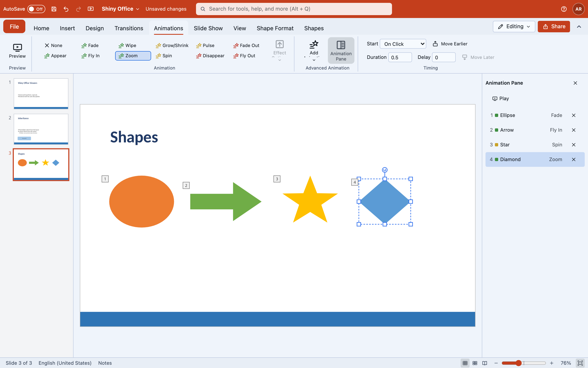Remove the Star Spin animation entry

[x=574, y=145]
